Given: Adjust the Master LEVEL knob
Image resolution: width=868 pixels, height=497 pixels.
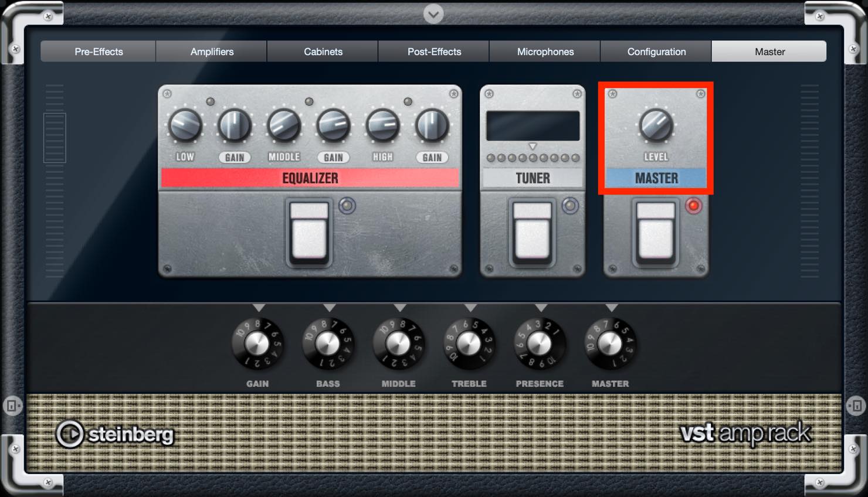Looking at the screenshot, I should 656,125.
